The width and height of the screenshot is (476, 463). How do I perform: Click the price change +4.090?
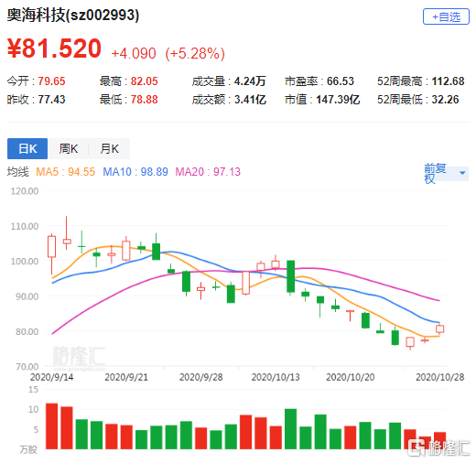134,53
